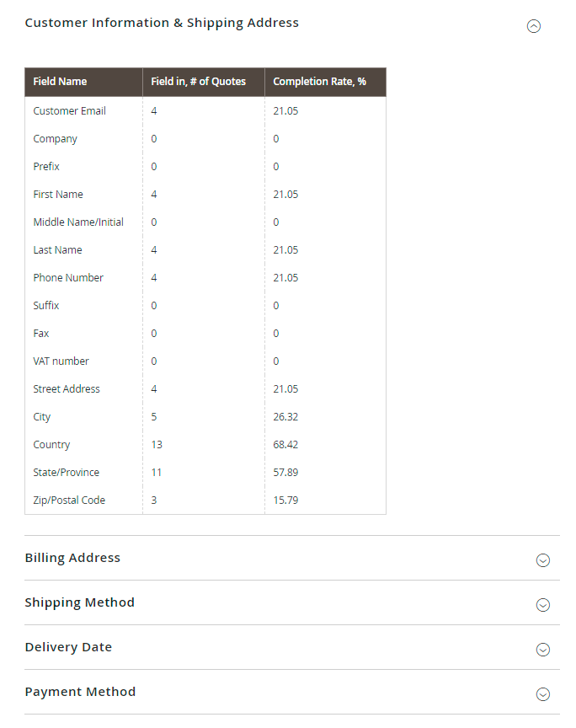Select the Country field name cell

click(51, 445)
